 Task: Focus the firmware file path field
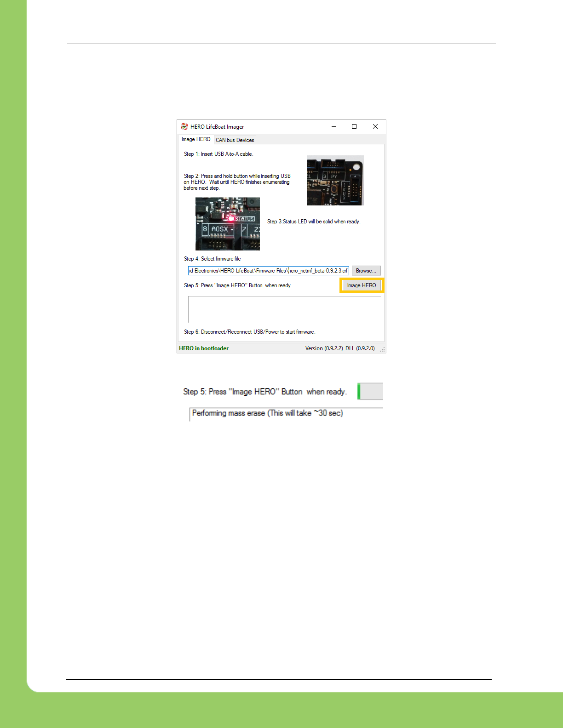[x=269, y=271]
